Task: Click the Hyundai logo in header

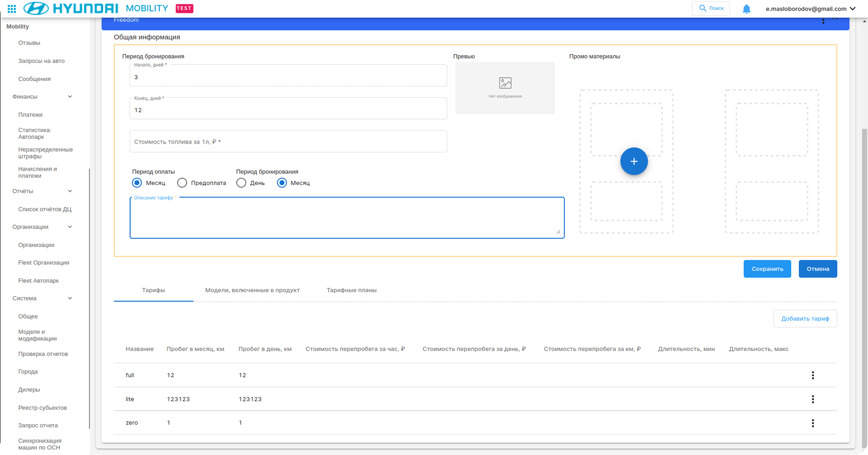Action: pyautogui.click(x=71, y=8)
